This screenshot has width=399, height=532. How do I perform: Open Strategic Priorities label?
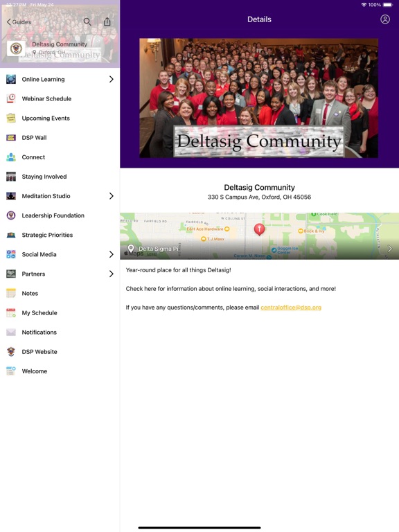(47, 235)
